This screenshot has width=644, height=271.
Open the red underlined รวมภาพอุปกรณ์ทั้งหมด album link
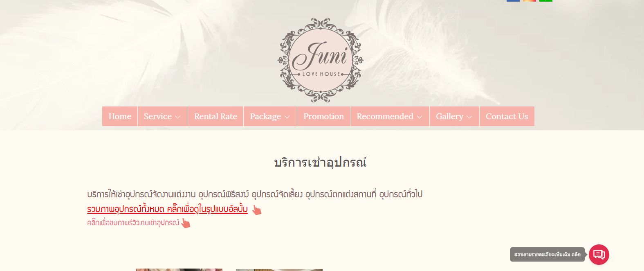pyautogui.click(x=167, y=209)
